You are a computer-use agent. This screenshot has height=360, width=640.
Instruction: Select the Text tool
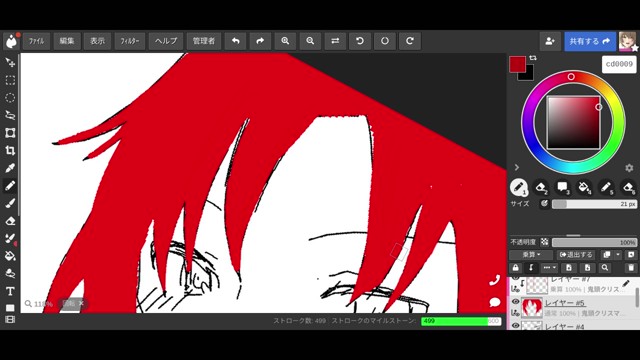(10, 291)
